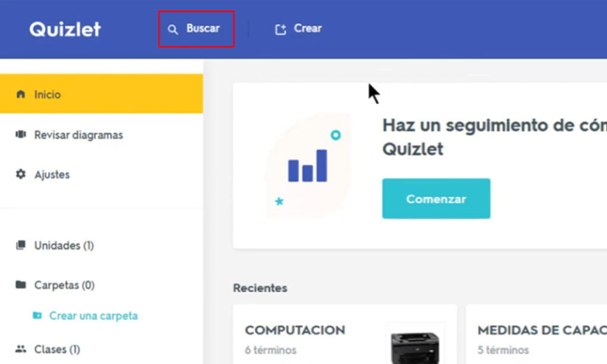Click the Comenzar button

click(x=436, y=199)
